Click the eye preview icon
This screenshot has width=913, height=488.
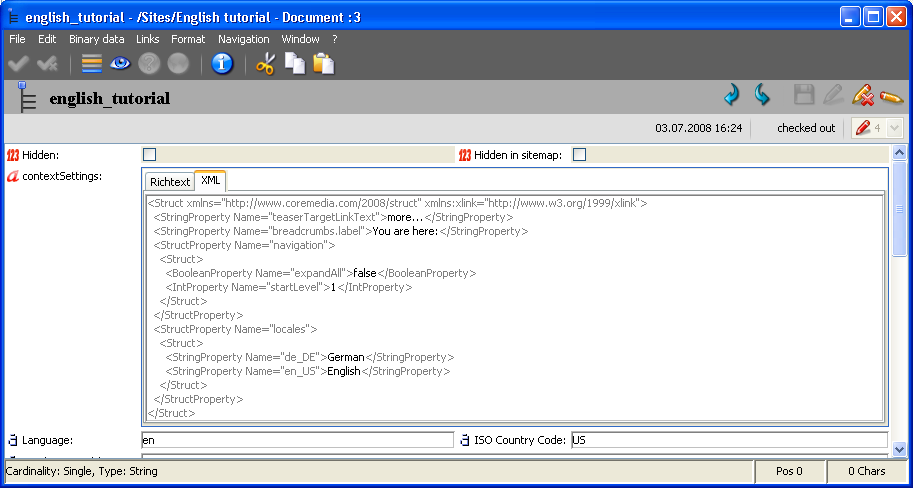tap(120, 63)
